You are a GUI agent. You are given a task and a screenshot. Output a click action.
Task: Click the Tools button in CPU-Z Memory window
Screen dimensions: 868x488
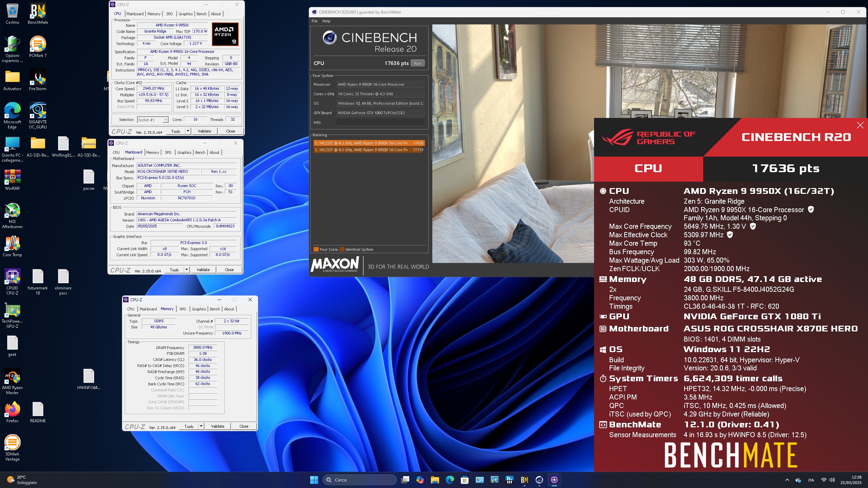189,426
